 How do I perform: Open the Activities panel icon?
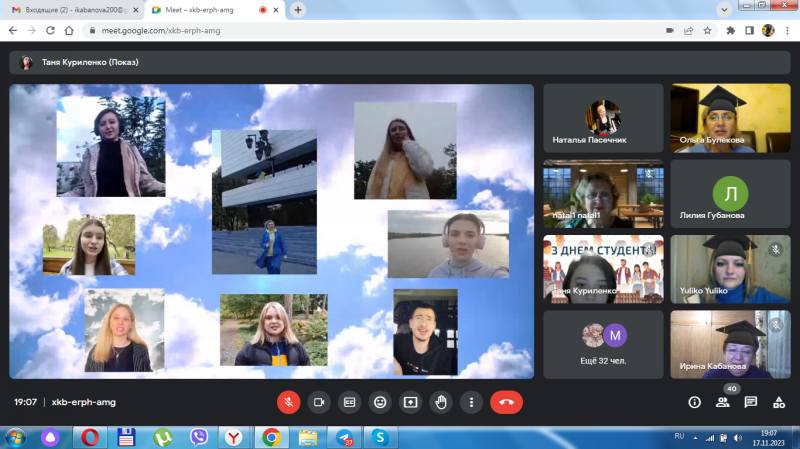tap(778, 402)
